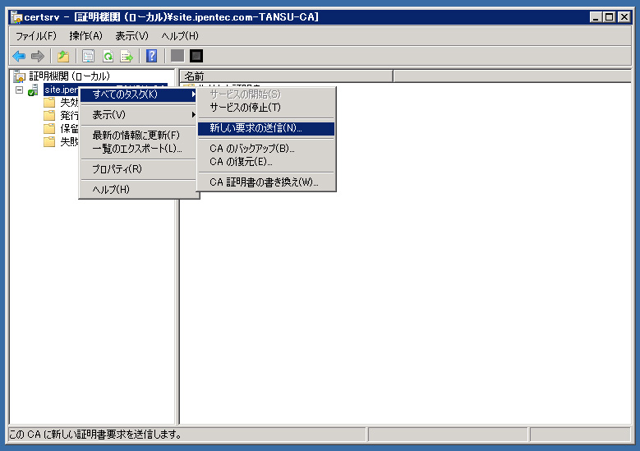Collapse the site.ipentec CA tree node
This screenshot has width=640, height=451.
pos(19,90)
